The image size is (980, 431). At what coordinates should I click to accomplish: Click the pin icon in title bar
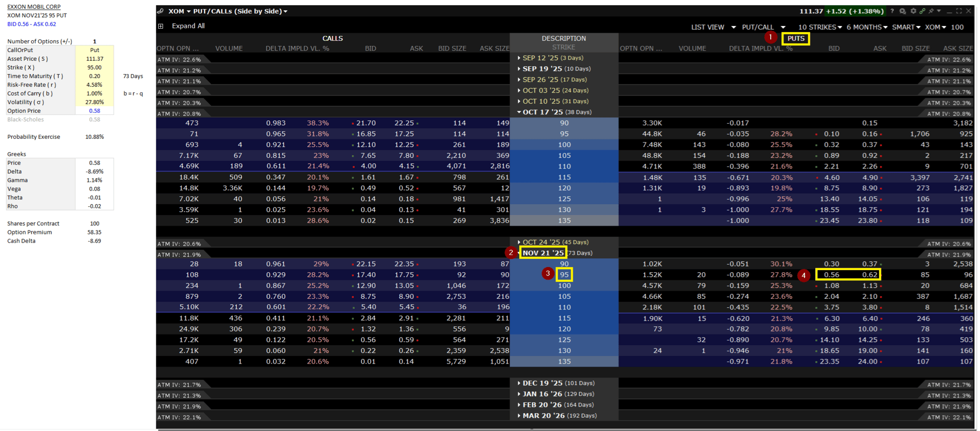tap(931, 11)
